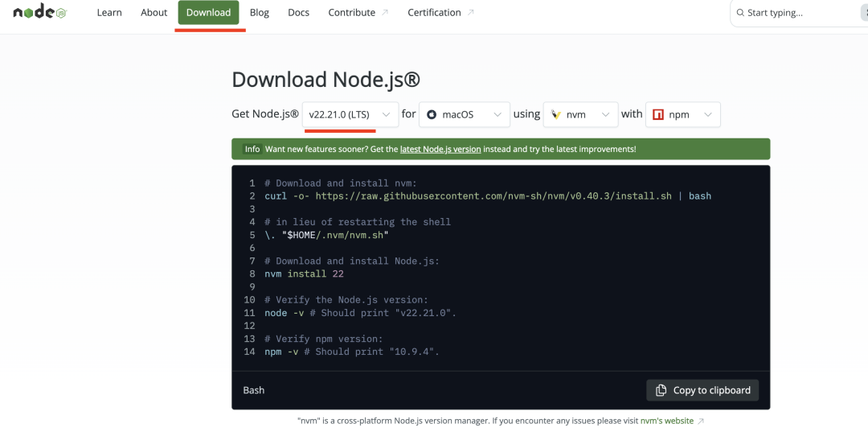This screenshot has width=868, height=432.
Task: Open the Docs page
Action: click(298, 13)
